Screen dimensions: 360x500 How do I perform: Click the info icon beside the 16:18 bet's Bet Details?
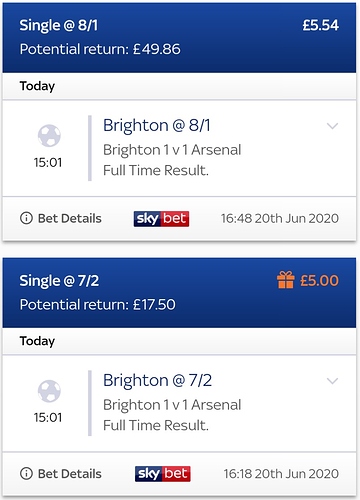(x=26, y=473)
